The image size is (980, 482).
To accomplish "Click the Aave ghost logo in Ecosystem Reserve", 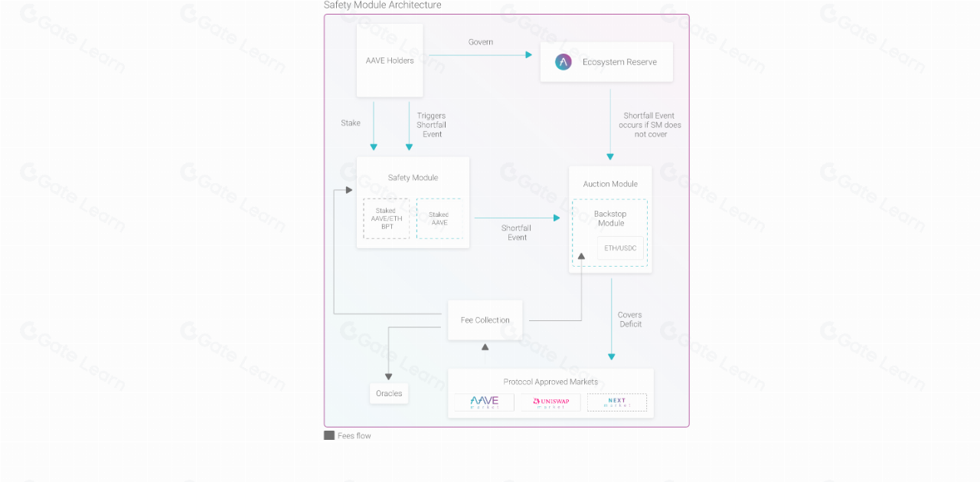I will (x=563, y=62).
